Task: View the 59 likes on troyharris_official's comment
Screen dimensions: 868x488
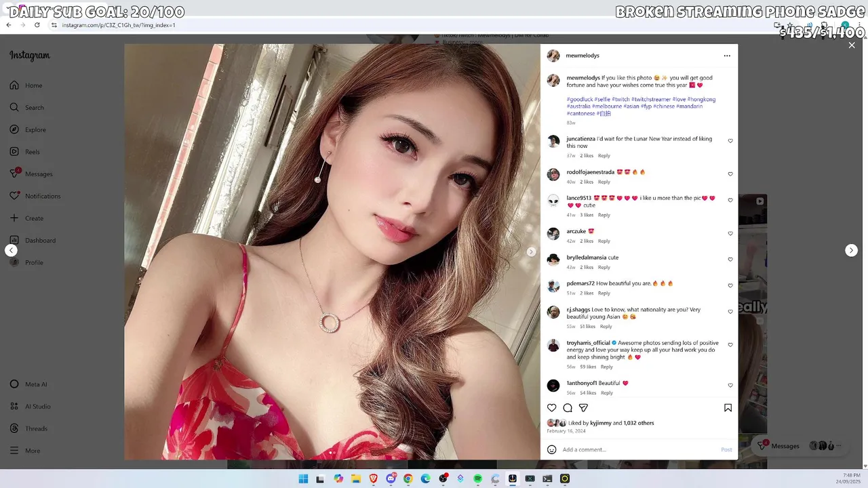Action: coord(588,367)
